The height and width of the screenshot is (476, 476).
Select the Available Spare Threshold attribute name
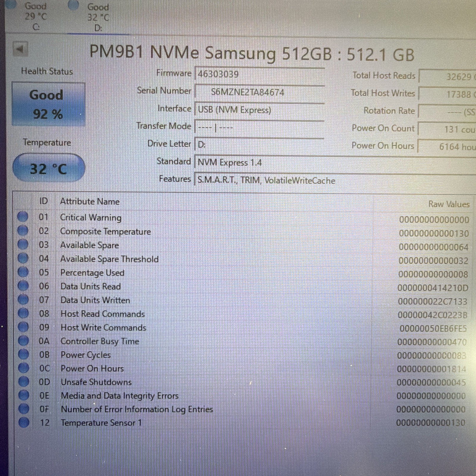109,259
